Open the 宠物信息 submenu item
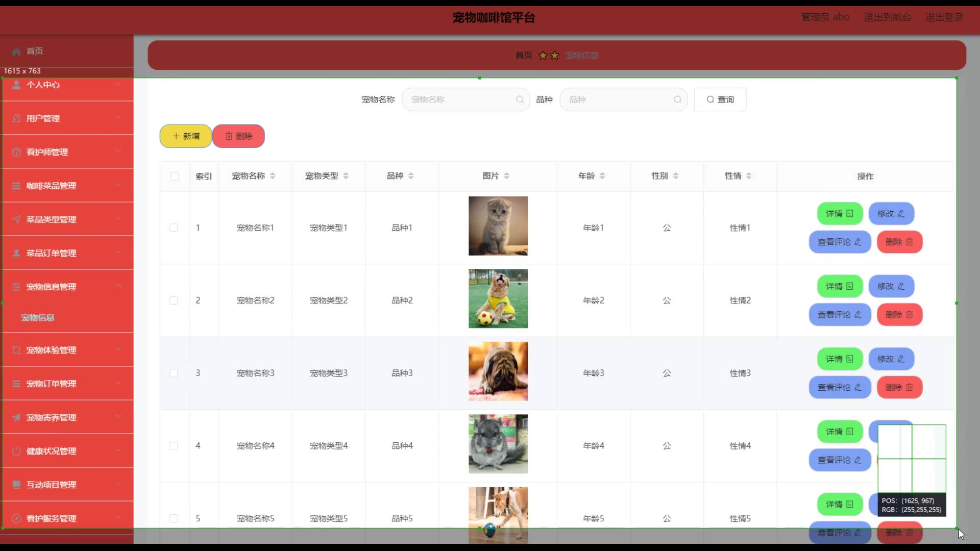980x551 pixels. (x=38, y=317)
